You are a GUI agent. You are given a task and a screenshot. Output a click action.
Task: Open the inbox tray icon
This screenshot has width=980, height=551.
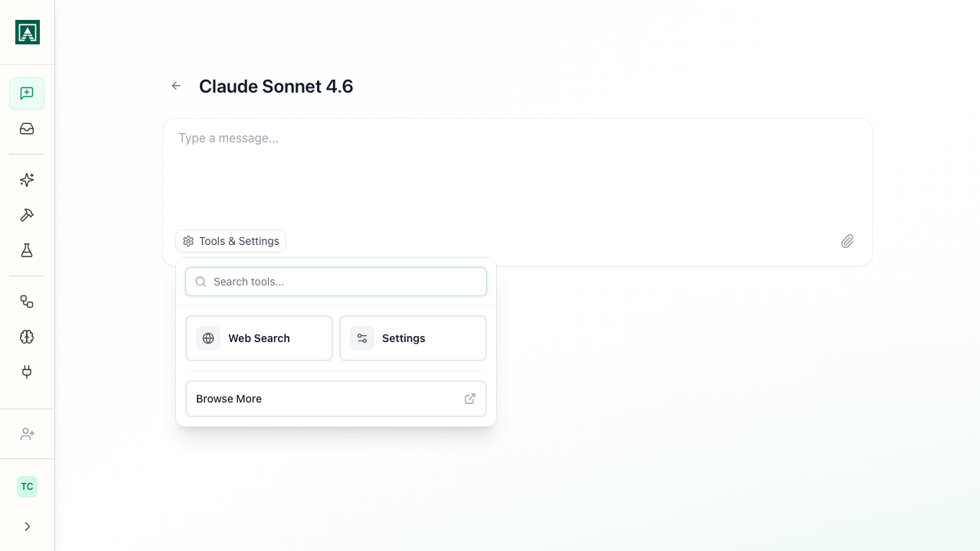[27, 129]
